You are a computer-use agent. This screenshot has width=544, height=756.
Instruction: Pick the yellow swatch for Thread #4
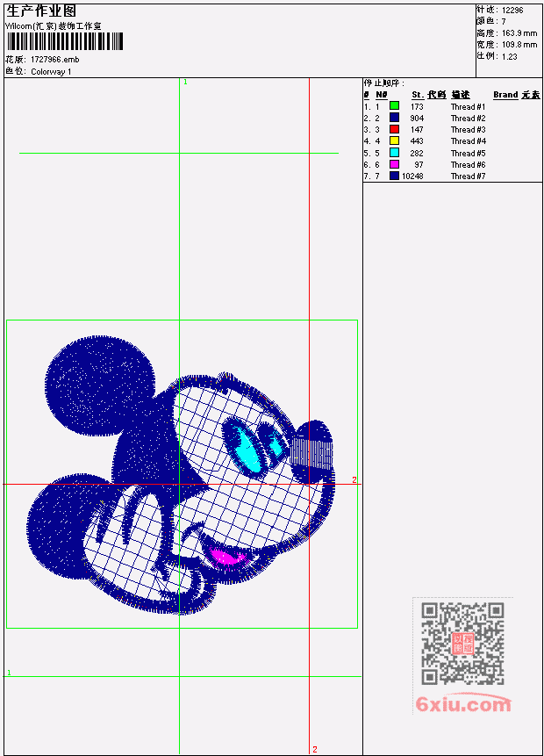click(x=394, y=140)
